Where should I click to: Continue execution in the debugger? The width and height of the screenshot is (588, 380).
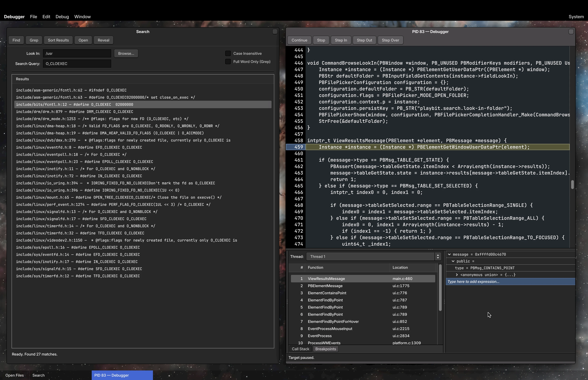coord(299,40)
